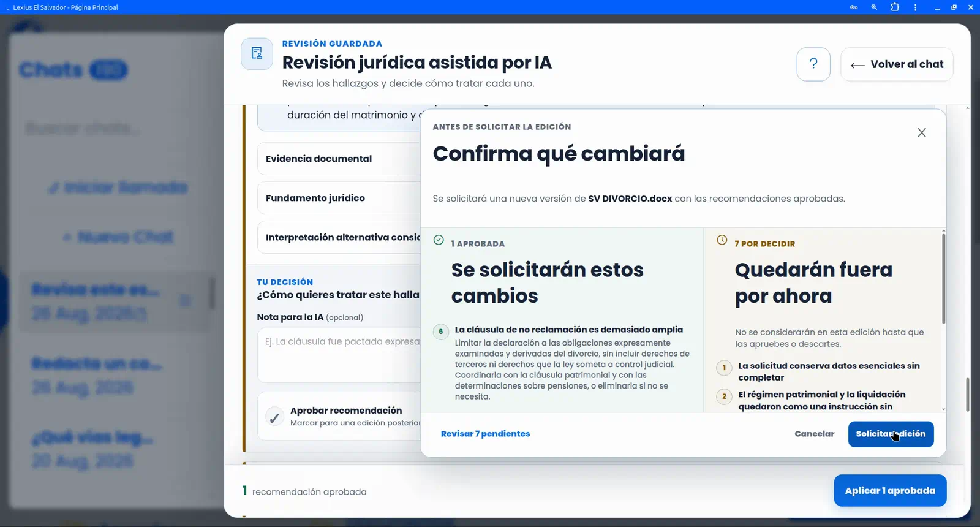Open browser extensions puzzle icon

pyautogui.click(x=895, y=7)
